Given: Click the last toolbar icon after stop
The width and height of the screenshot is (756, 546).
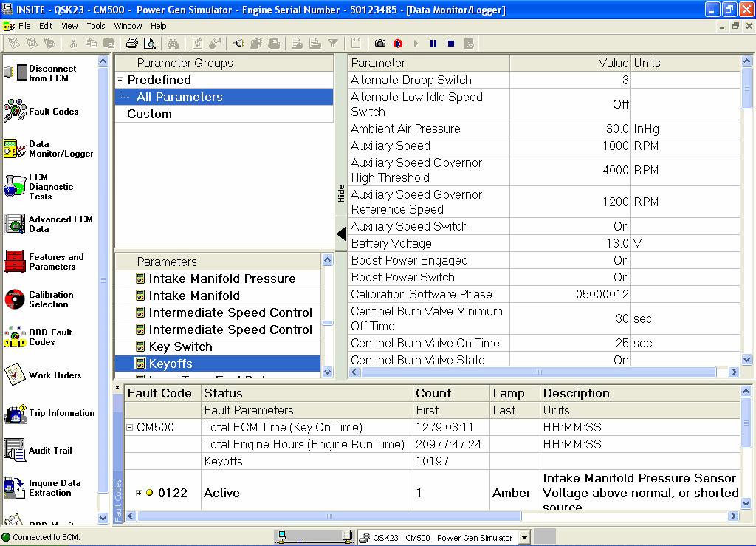Looking at the screenshot, I should pyautogui.click(x=469, y=44).
